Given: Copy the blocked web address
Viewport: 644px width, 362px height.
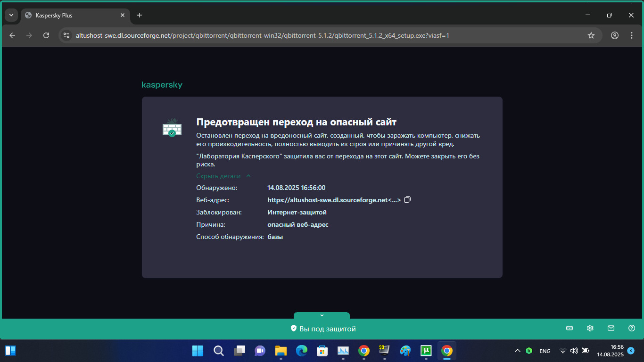Looking at the screenshot, I should click(407, 200).
